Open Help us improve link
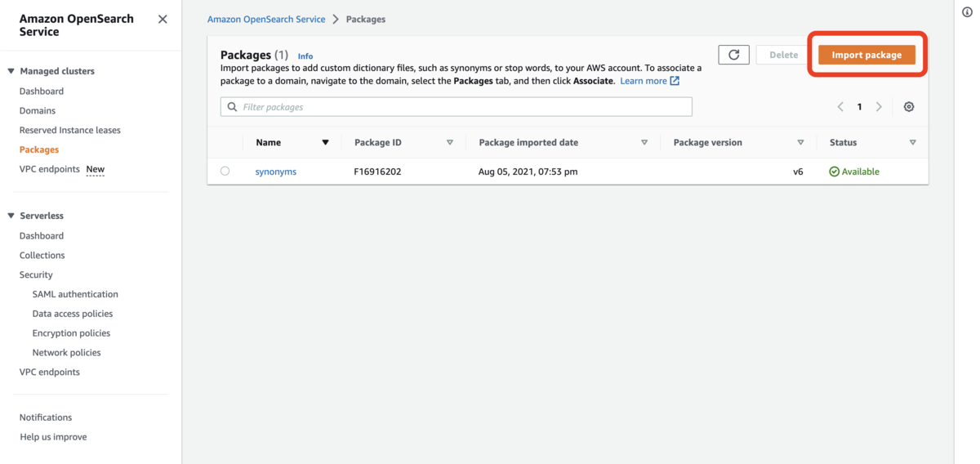980x464 pixels. (53, 437)
